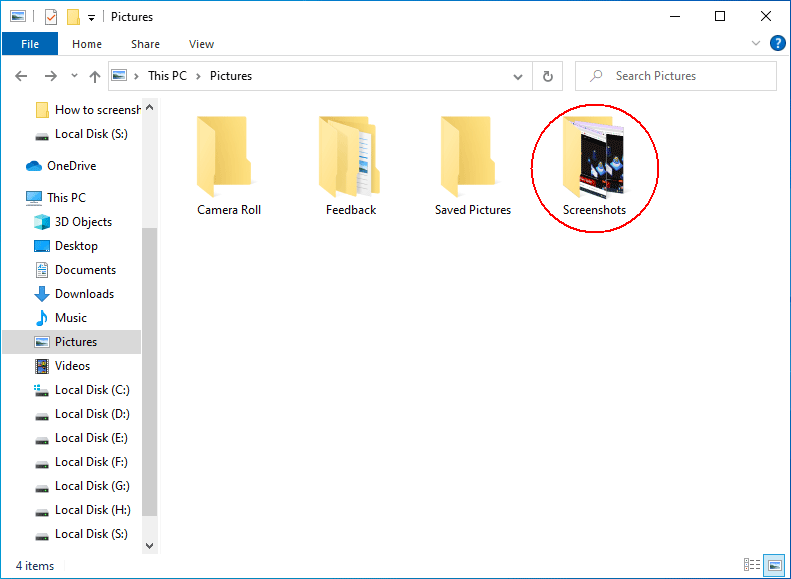The height and width of the screenshot is (579, 791).
Task: Go up one folder level
Action: [x=94, y=76]
